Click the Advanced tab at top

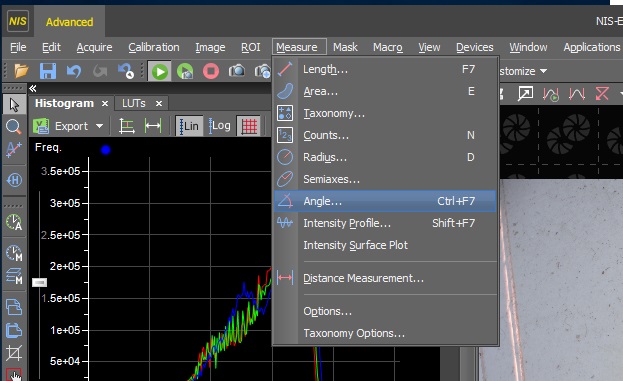(70, 22)
